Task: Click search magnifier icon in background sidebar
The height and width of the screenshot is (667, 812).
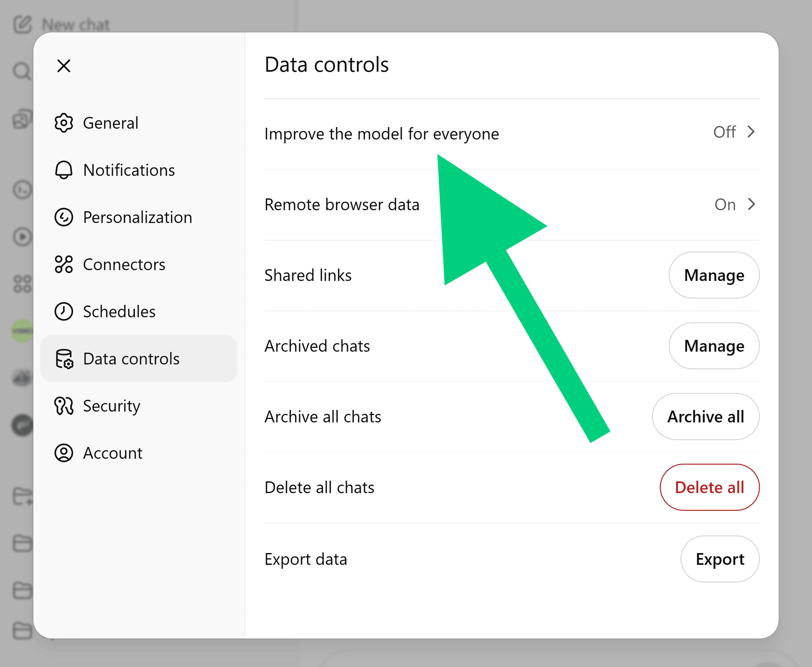Action: [22, 71]
